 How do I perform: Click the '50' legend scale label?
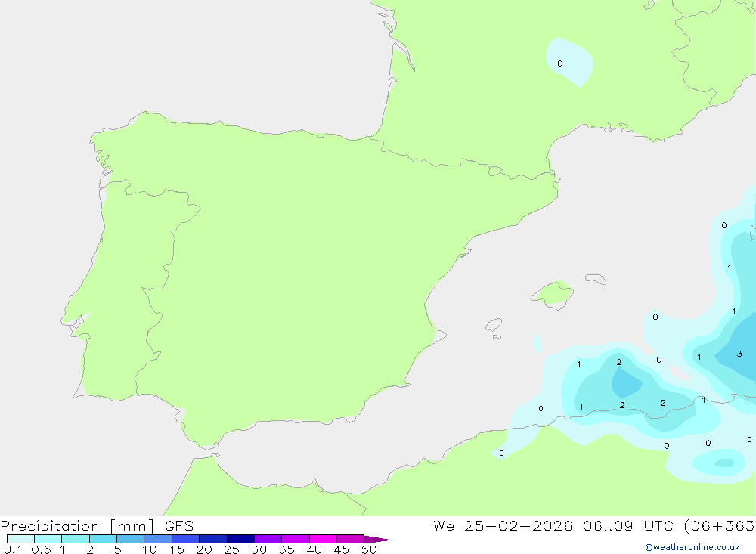click(x=369, y=549)
